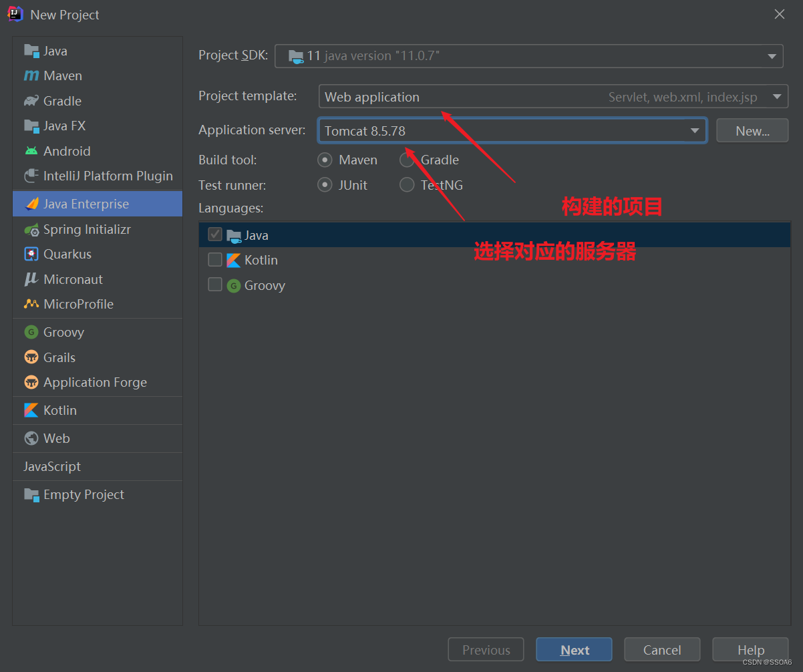Click the Gradle label in sidebar

[x=62, y=101]
